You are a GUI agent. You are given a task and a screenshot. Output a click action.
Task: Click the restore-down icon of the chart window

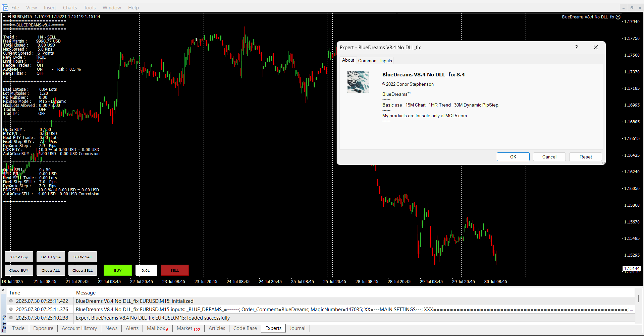[x=632, y=8]
